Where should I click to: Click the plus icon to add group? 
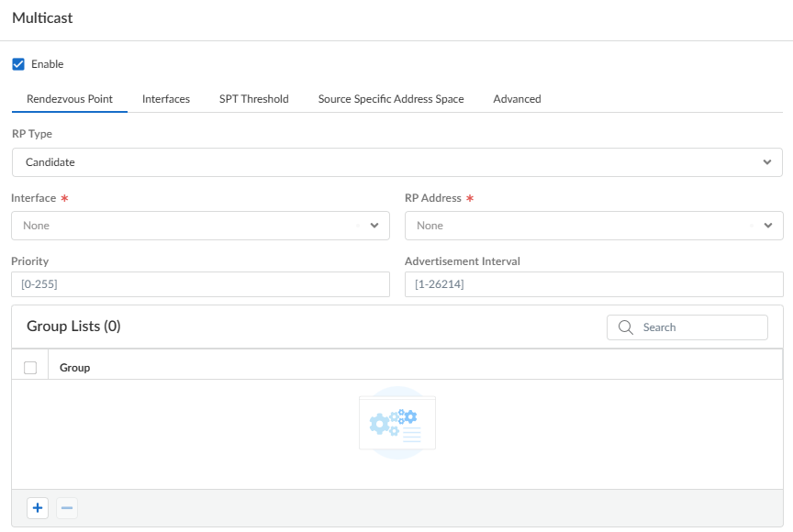coord(38,508)
